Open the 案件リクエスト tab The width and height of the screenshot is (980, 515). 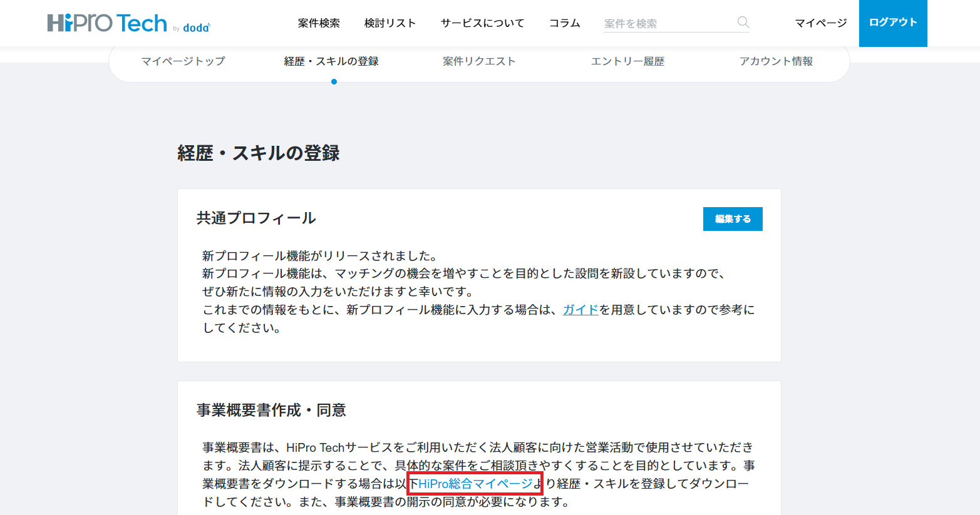click(x=479, y=61)
